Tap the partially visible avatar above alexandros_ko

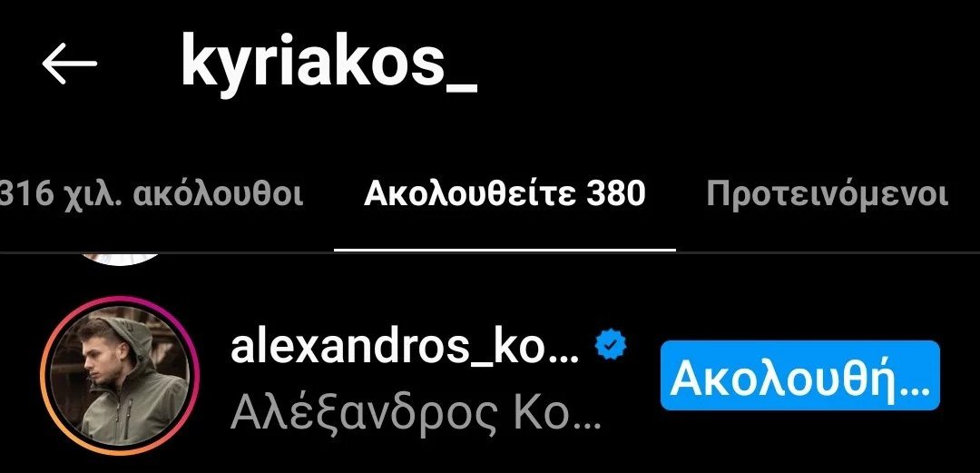point(120,259)
